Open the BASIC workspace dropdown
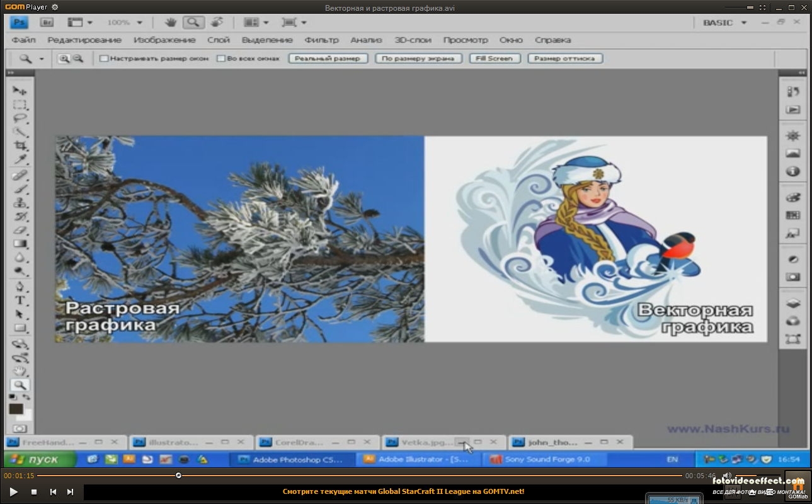The height and width of the screenshot is (504, 812). [x=724, y=23]
